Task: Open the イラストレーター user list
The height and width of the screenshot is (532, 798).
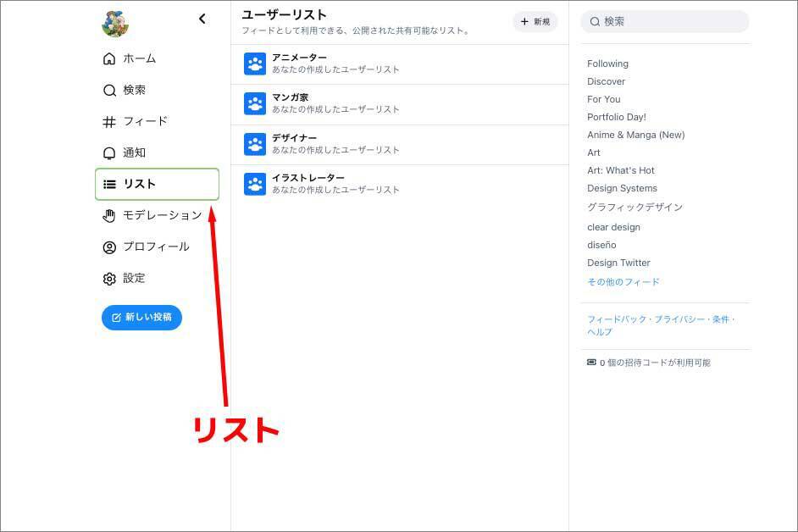Action: pos(308,178)
